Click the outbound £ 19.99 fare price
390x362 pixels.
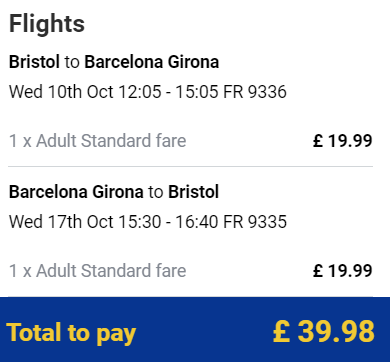[x=343, y=141]
